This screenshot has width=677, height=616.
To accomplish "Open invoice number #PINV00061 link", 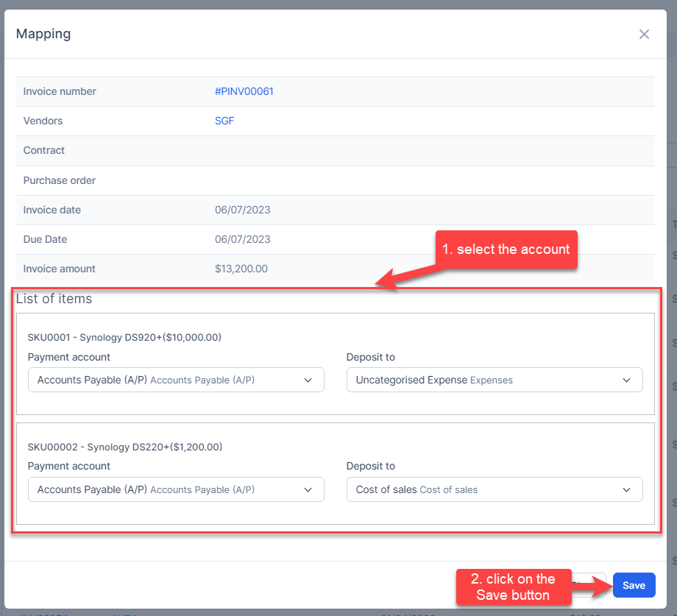I will pos(244,91).
